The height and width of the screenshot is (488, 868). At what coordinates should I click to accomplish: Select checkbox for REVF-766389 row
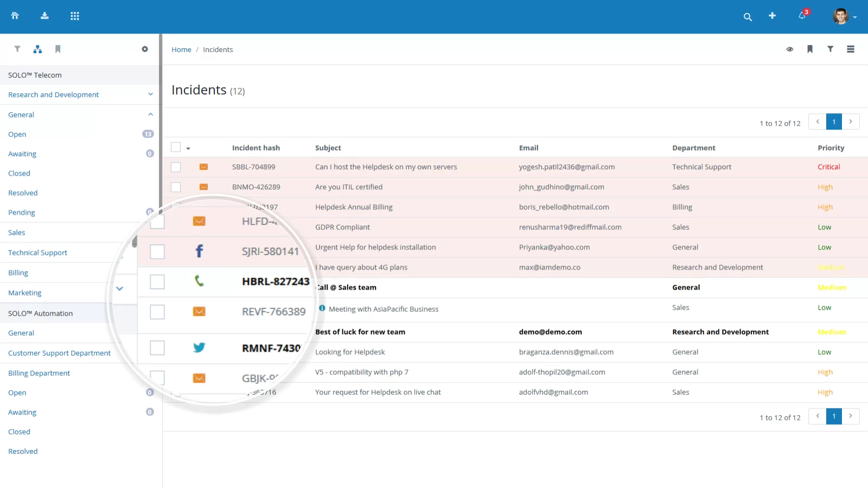click(x=157, y=312)
